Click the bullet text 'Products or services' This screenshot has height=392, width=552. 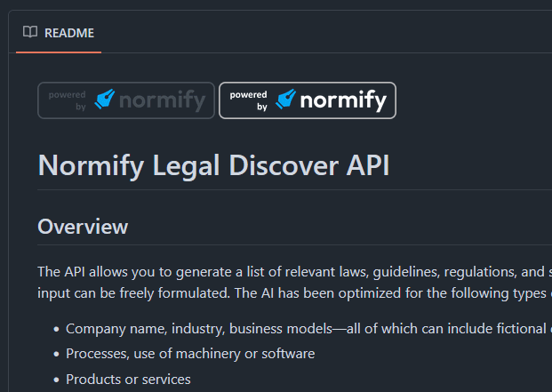[x=128, y=380]
